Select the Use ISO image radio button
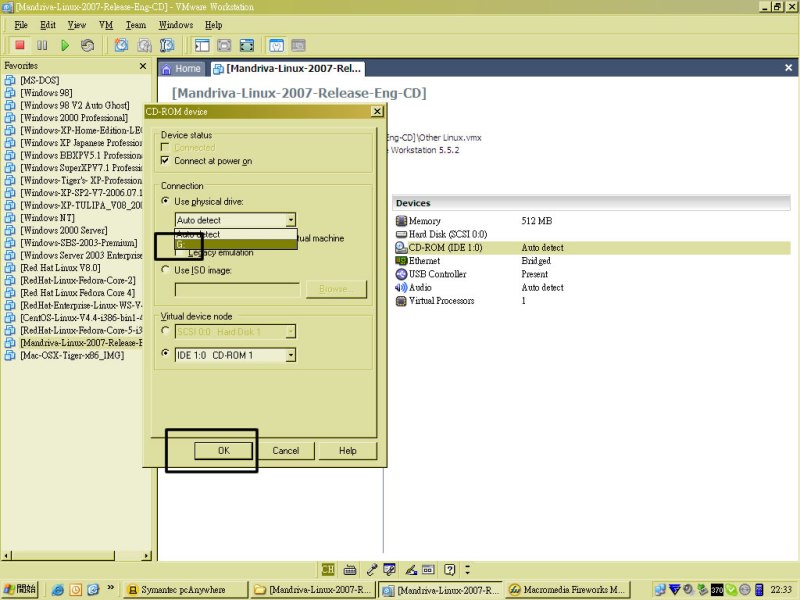Viewport: 800px width, 600px height. [165, 269]
